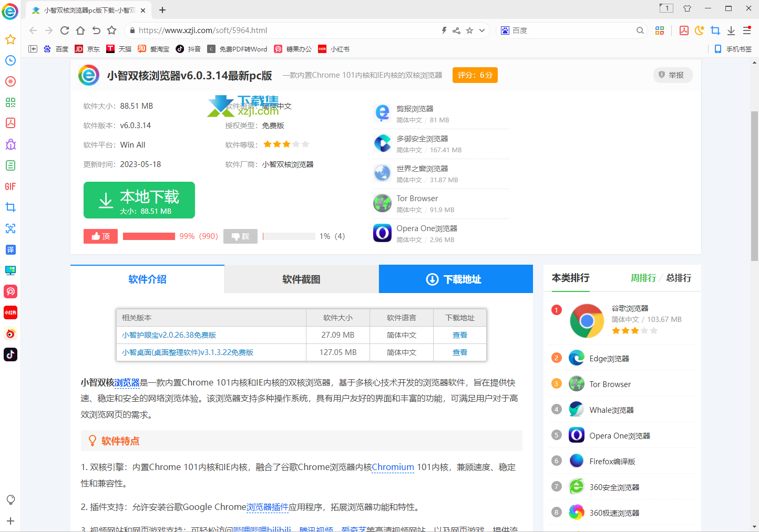Open the favorites star in the left sidebar

[x=10, y=39]
